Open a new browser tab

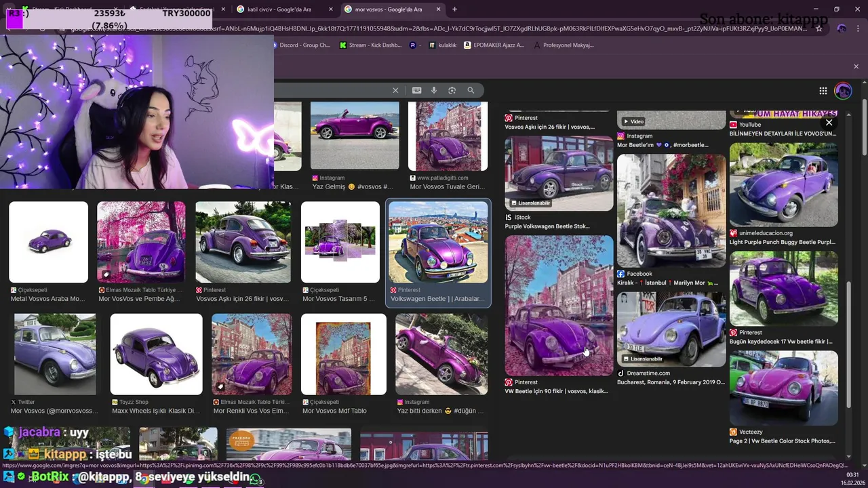tap(454, 9)
